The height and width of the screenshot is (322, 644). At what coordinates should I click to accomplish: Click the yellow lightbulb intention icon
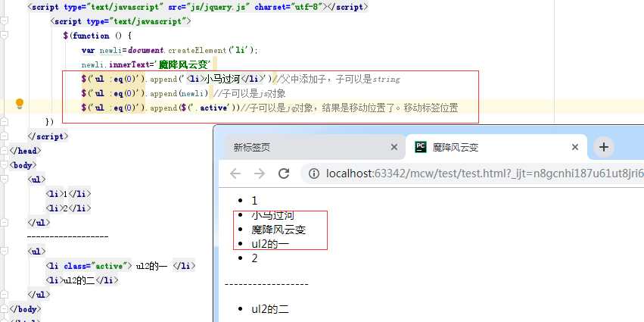tap(20, 104)
